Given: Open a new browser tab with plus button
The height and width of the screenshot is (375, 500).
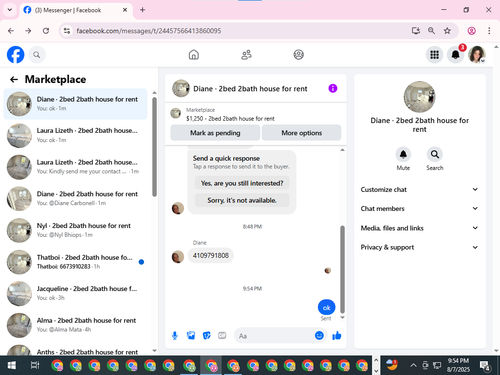Looking at the screenshot, I should click(142, 10).
